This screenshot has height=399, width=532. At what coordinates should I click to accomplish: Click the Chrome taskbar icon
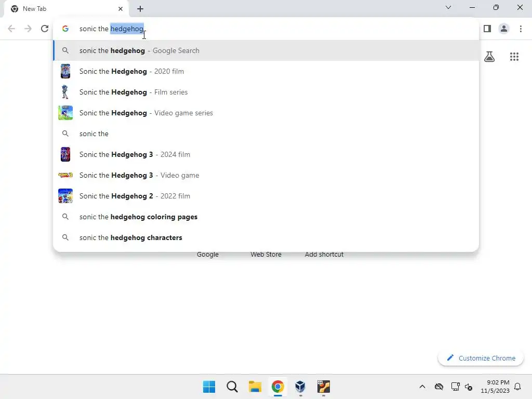coord(277,387)
